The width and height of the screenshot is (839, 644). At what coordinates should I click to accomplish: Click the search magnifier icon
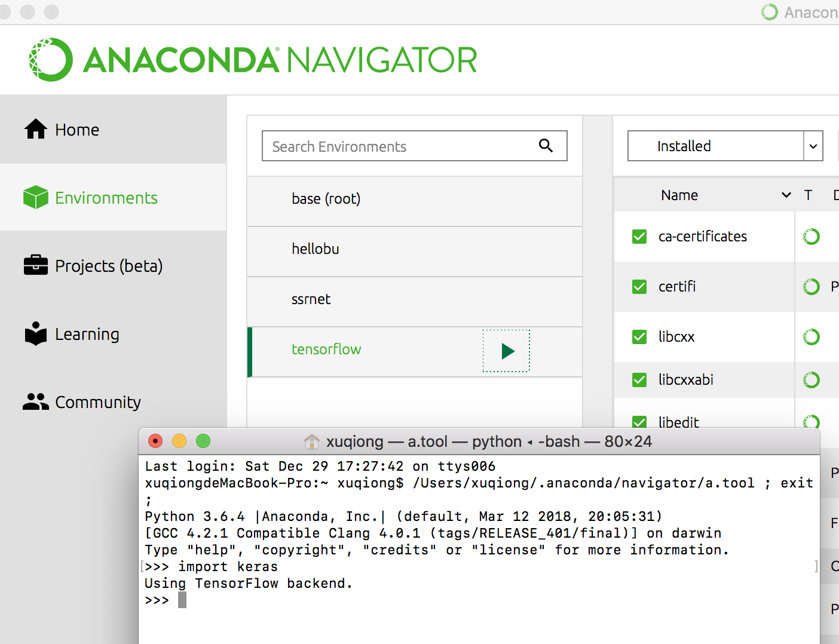pyautogui.click(x=546, y=145)
